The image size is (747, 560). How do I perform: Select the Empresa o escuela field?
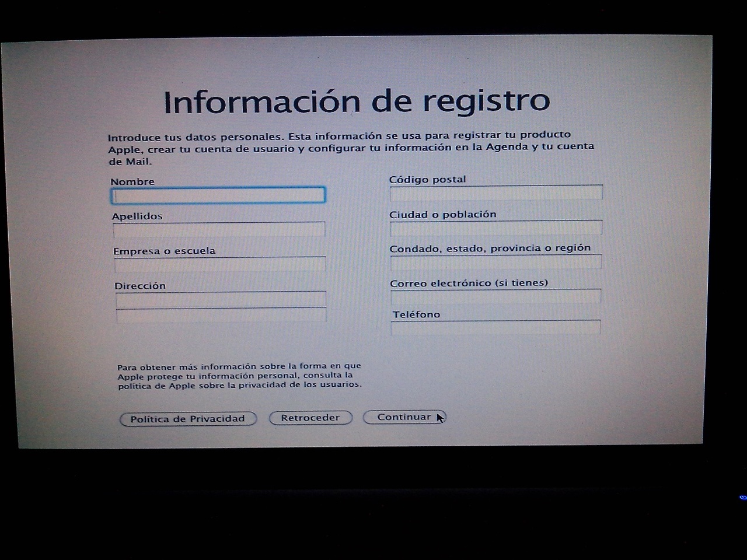[x=220, y=264]
